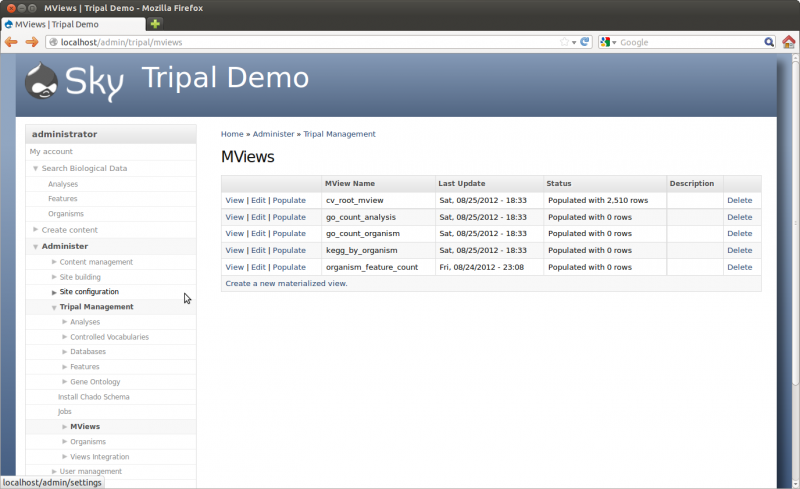Expand the Create content arrow
This screenshot has width=800, height=489.
click(35, 230)
